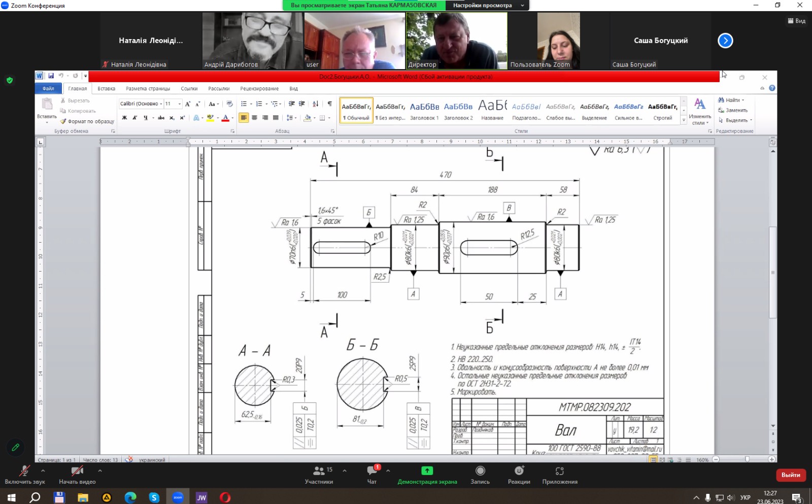The width and height of the screenshot is (812, 504).
Task: Expand audio options arrow next to microphone
Action: (x=43, y=471)
